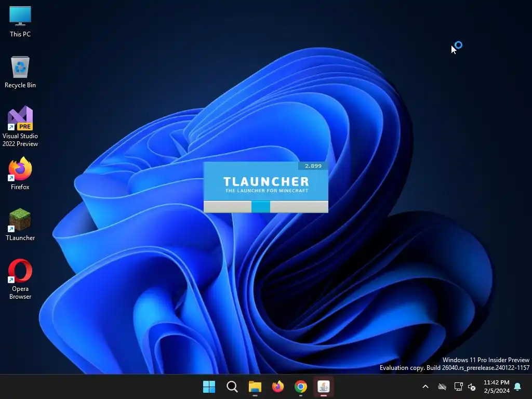Select the Recycle Bin desktop icon
The height and width of the screenshot is (399, 532).
tap(20, 72)
